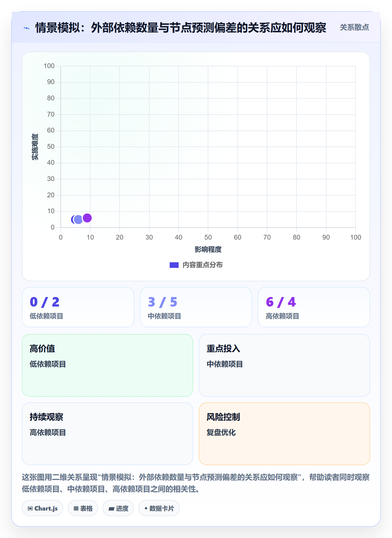Toggle the 内容重点分布 legend color swatch
392x538 pixels.
point(174,265)
